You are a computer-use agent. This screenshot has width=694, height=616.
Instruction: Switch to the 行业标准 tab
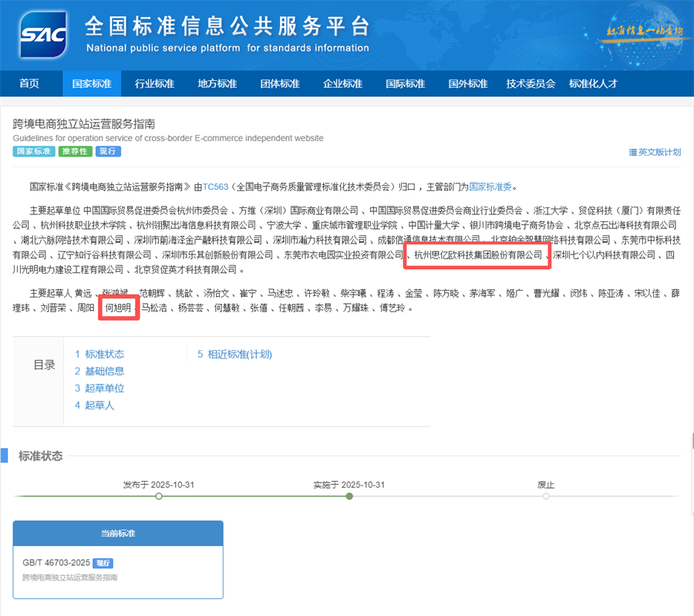[x=154, y=84]
